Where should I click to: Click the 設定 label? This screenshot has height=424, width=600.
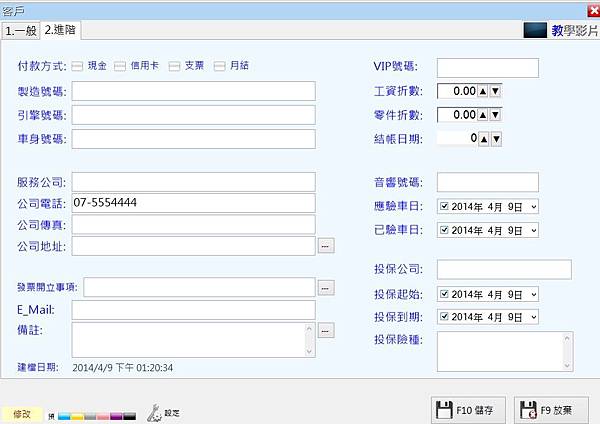click(x=172, y=413)
